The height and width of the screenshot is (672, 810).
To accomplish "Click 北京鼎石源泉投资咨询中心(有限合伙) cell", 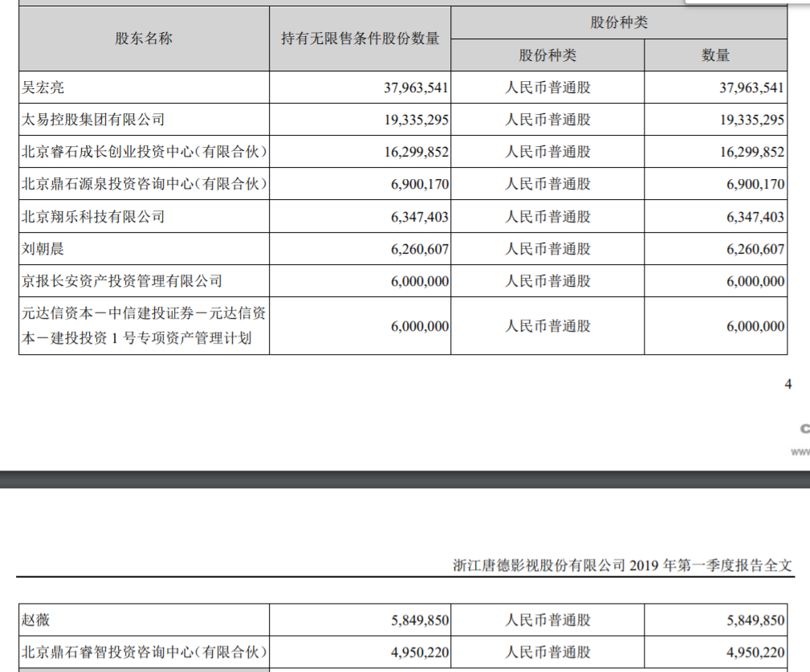I will point(144,184).
